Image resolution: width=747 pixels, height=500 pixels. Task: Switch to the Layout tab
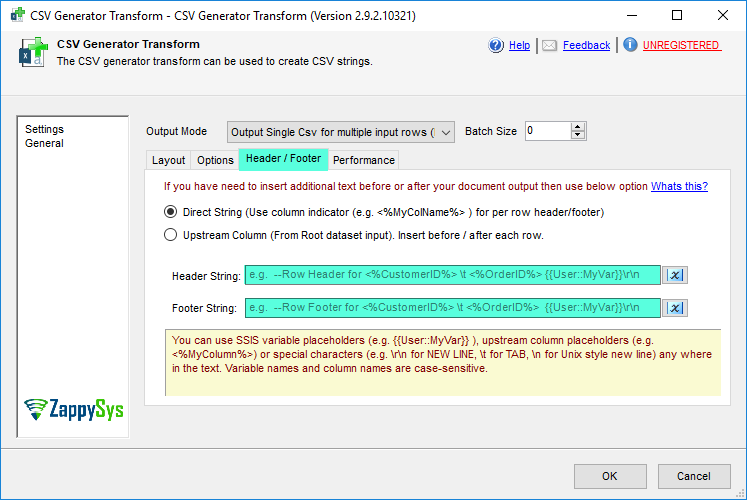coord(169,160)
